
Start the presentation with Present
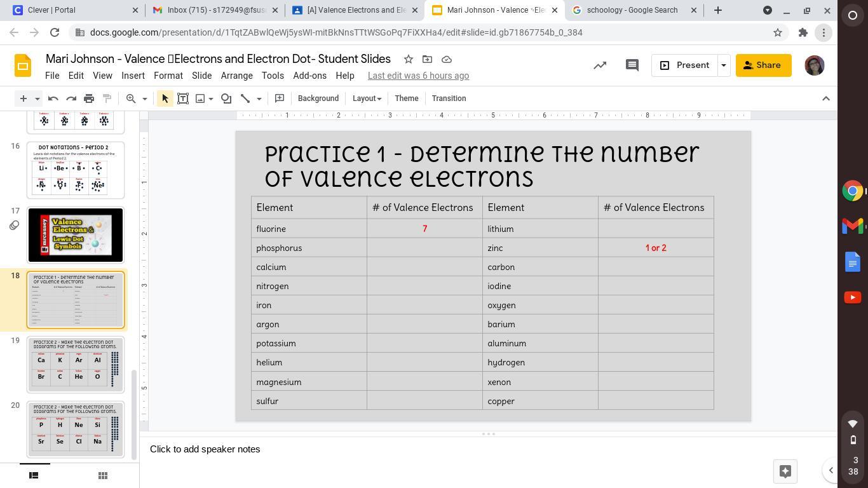pos(684,65)
